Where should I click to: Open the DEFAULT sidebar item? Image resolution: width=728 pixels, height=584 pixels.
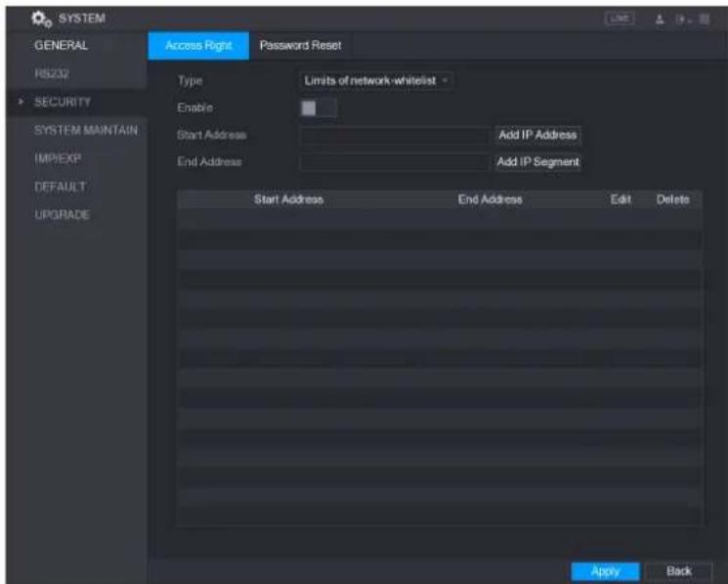(60, 187)
